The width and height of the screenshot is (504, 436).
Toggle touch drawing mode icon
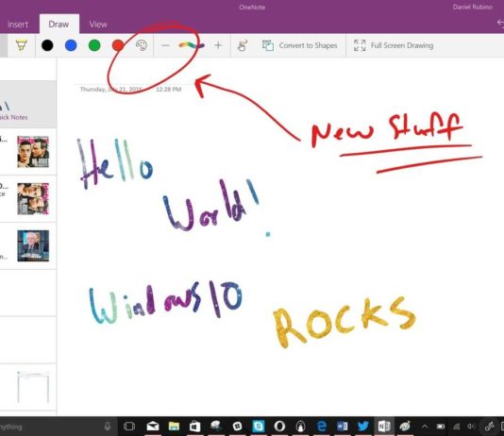pos(242,45)
